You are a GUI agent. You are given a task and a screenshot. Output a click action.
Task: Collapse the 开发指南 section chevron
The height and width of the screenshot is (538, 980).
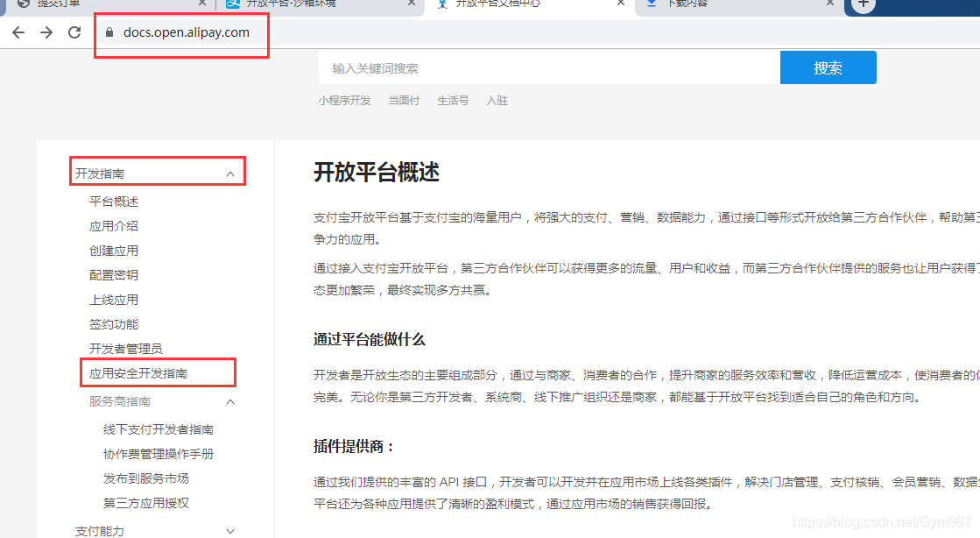pos(230,173)
